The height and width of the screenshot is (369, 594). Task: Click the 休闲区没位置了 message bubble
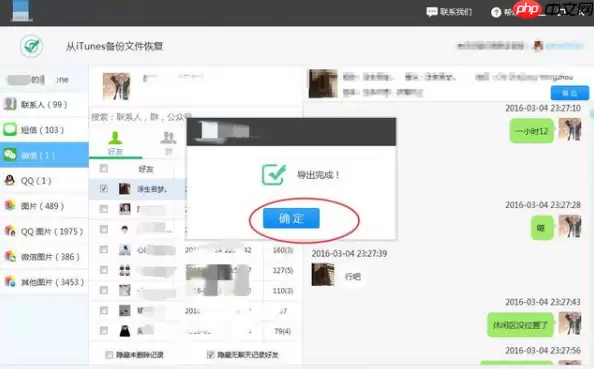pos(520,325)
